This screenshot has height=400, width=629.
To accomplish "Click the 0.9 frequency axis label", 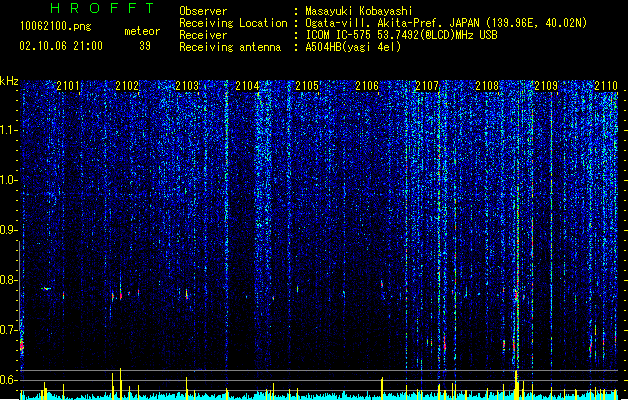I will [x=8, y=230].
